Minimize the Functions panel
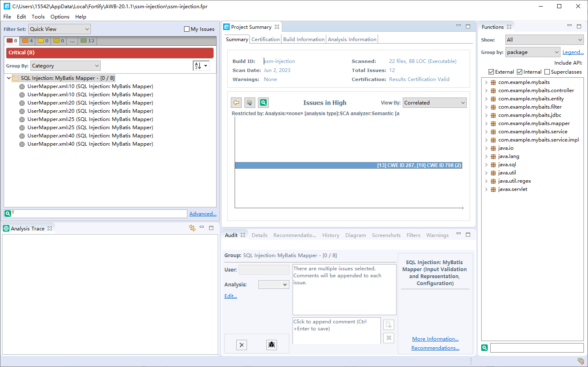The image size is (588, 367). (570, 26)
